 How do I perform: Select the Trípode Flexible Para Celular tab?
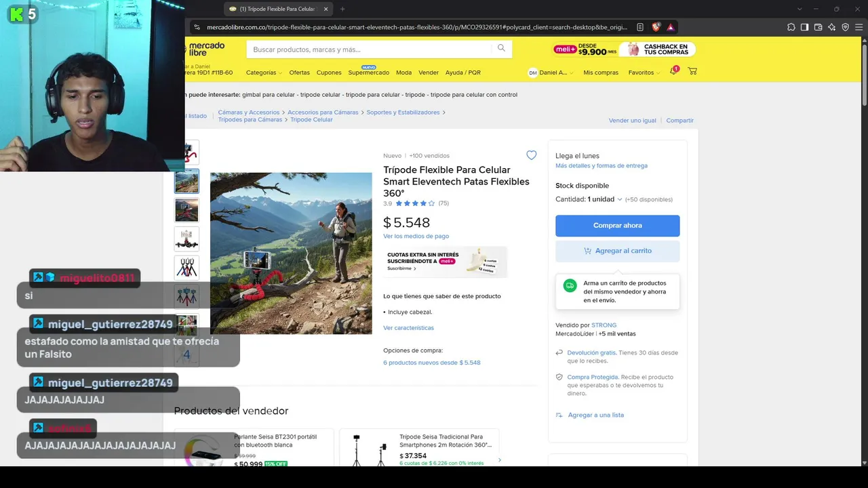point(279,9)
